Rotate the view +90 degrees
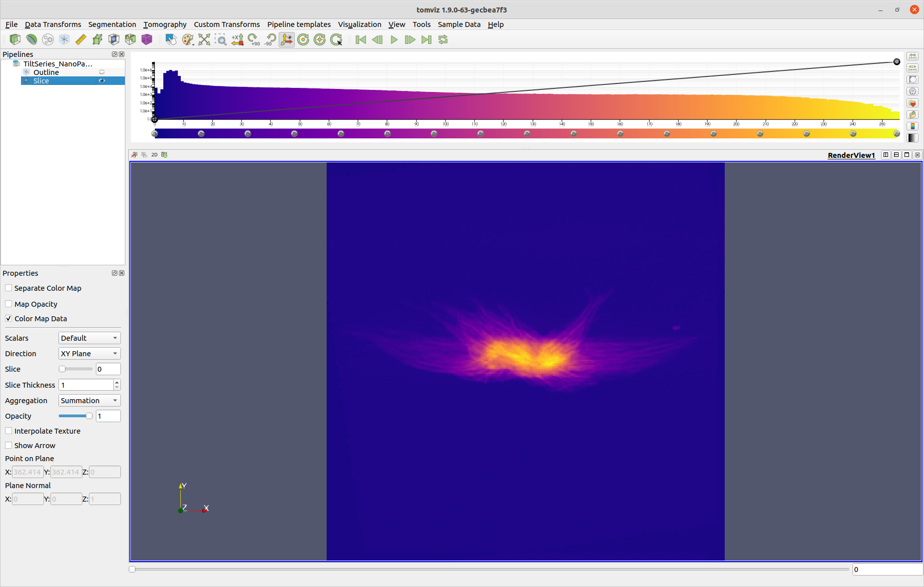Viewport: 924px width, 587px height. tap(254, 39)
